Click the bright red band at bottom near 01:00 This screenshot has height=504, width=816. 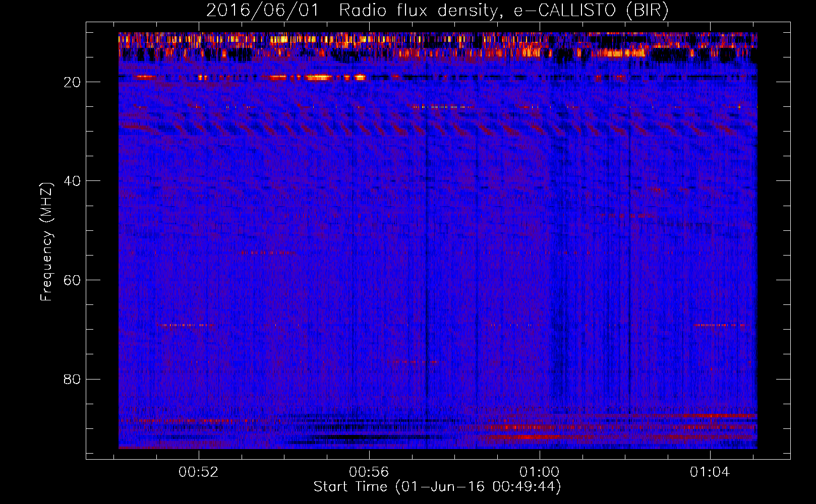[530, 437]
